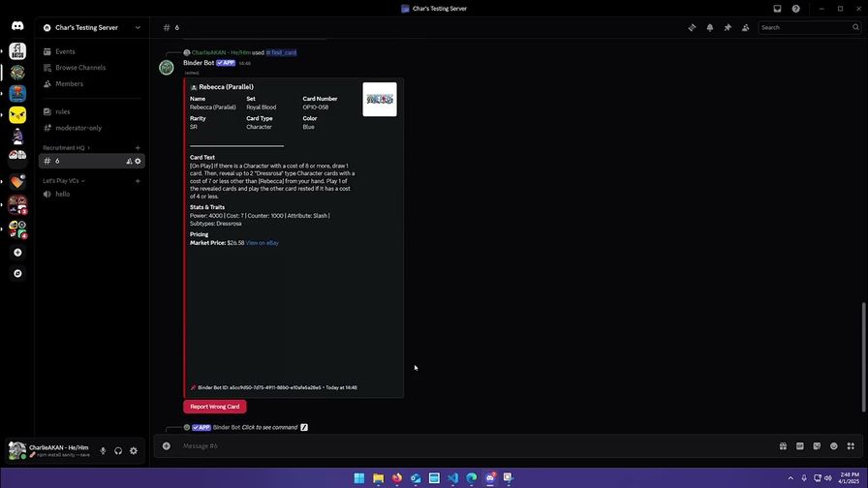This screenshot has width=868, height=488.
Task: Open the Inbox icon in title bar
Action: [777, 9]
